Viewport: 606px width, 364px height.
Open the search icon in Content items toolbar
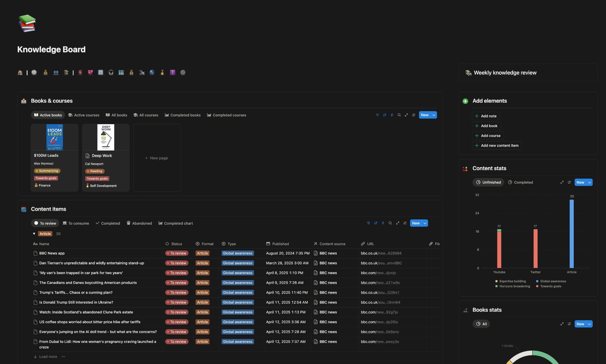[391, 223]
